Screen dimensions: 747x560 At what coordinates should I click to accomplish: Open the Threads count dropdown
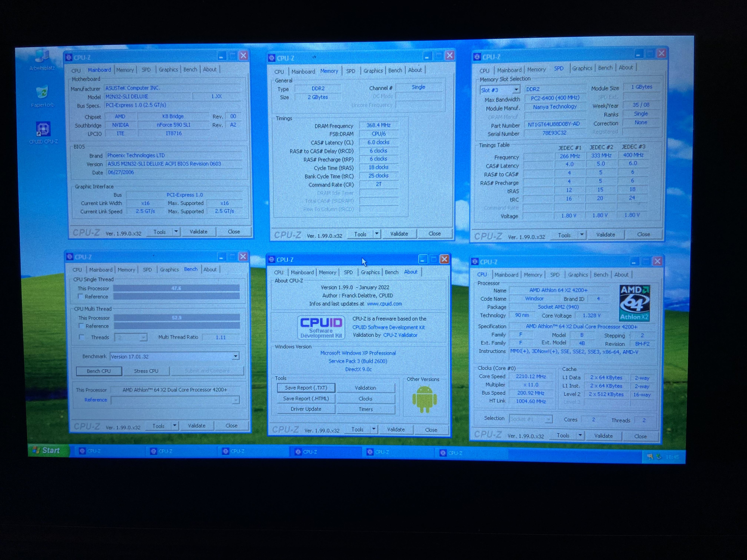(144, 337)
